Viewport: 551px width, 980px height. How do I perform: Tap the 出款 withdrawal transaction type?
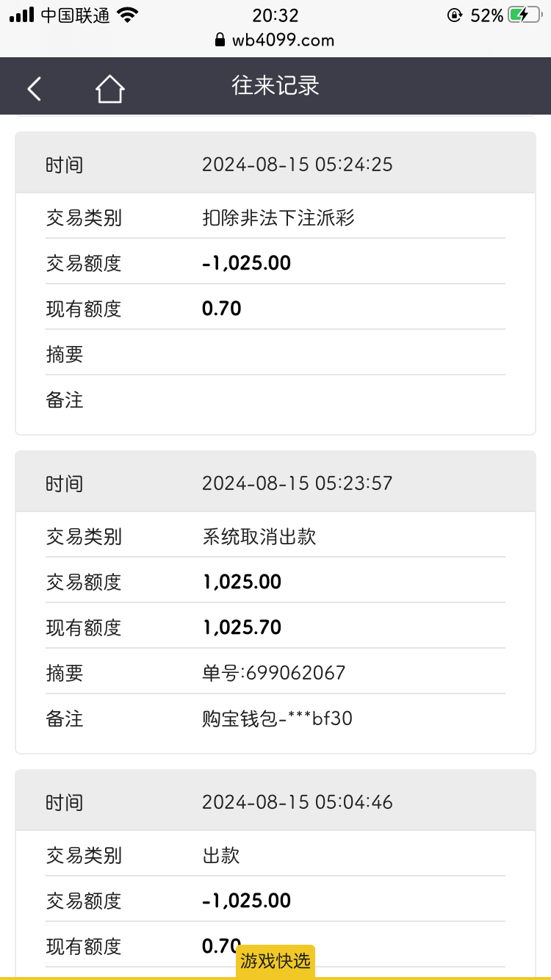coord(221,855)
